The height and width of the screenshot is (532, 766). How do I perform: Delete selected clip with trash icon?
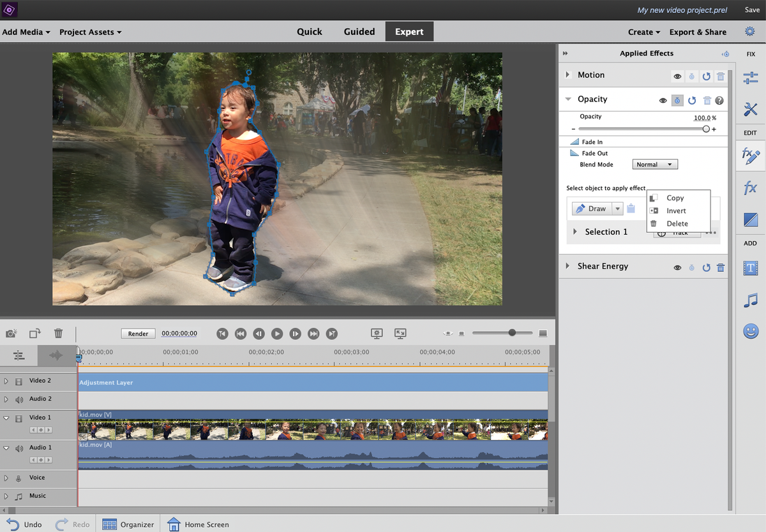pos(58,333)
